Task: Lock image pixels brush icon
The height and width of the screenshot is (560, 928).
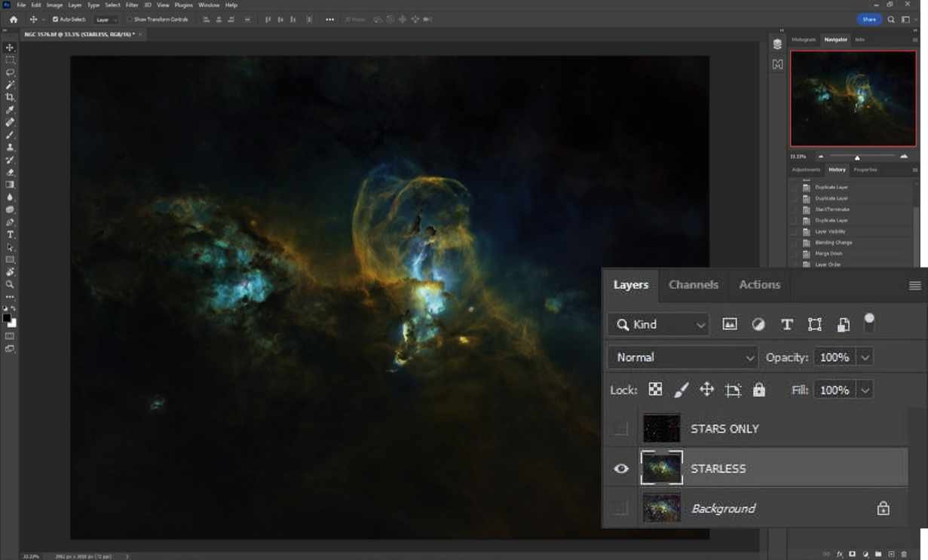Action: pos(681,390)
